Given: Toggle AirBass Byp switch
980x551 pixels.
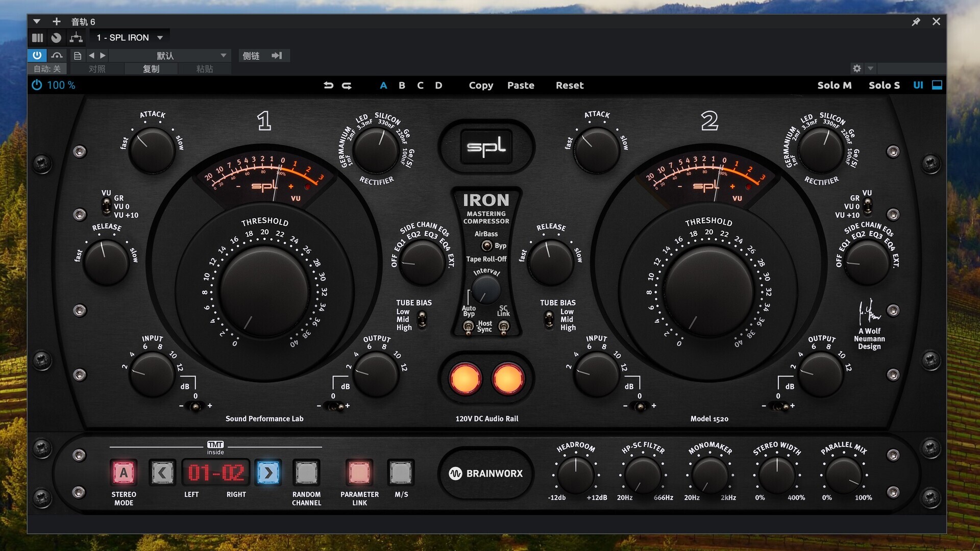Looking at the screenshot, I should click(487, 246).
